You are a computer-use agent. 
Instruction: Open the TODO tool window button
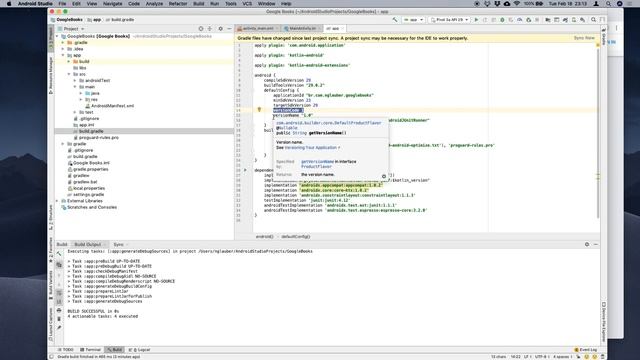pos(66,350)
